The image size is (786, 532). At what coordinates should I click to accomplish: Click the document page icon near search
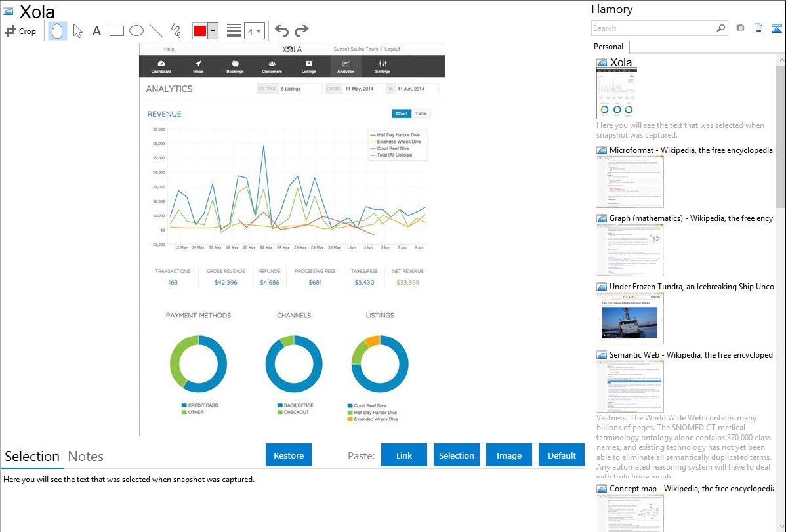758,28
